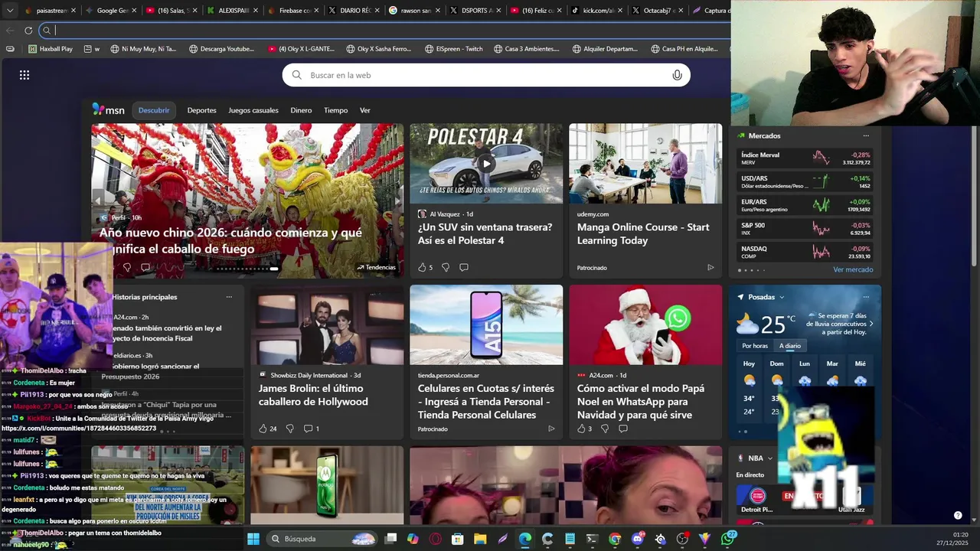Expand the Posadas location dropdown
Screen dimensions: 980x551
(x=782, y=297)
